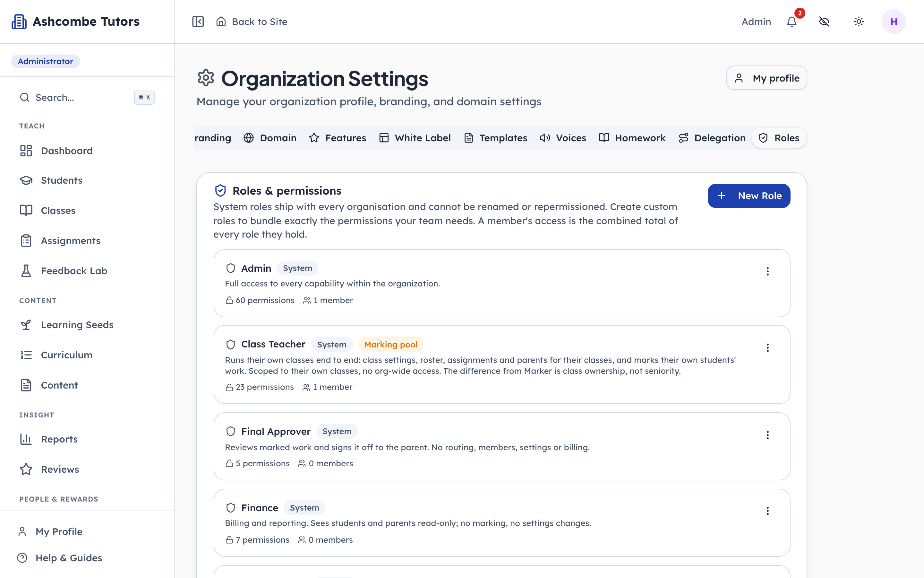This screenshot has height=578, width=924.
Task: Toggle the crossed-eye visibility icon
Action: (x=824, y=22)
